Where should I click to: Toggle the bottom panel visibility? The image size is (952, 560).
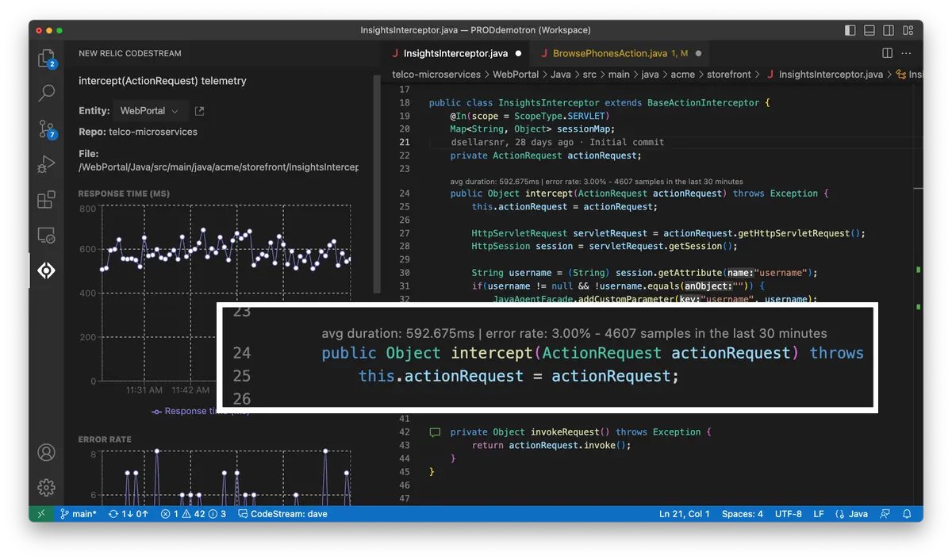tap(869, 30)
